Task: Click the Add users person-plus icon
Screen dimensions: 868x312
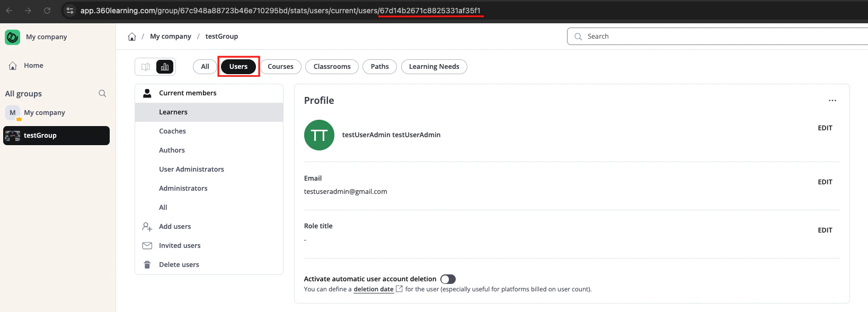Action: coord(147,226)
